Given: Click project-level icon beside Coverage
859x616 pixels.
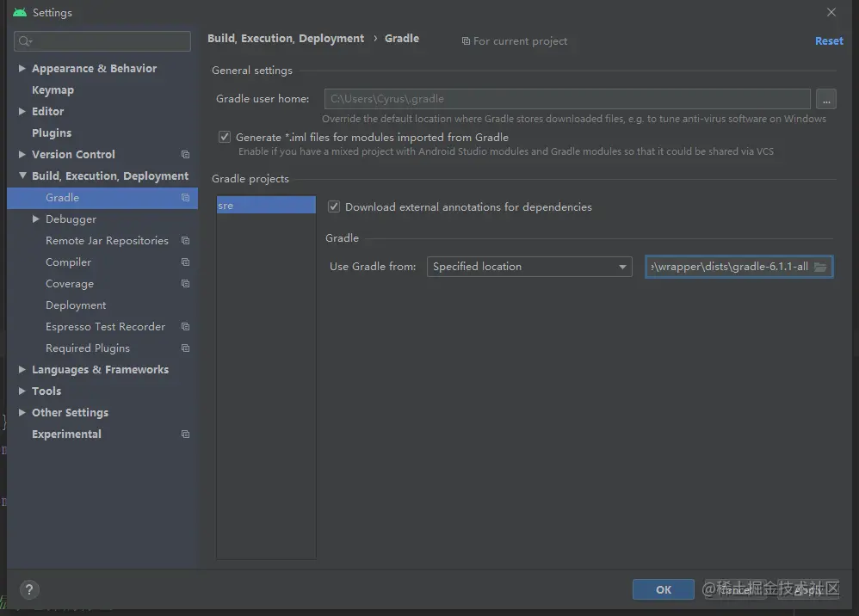Looking at the screenshot, I should tap(186, 284).
